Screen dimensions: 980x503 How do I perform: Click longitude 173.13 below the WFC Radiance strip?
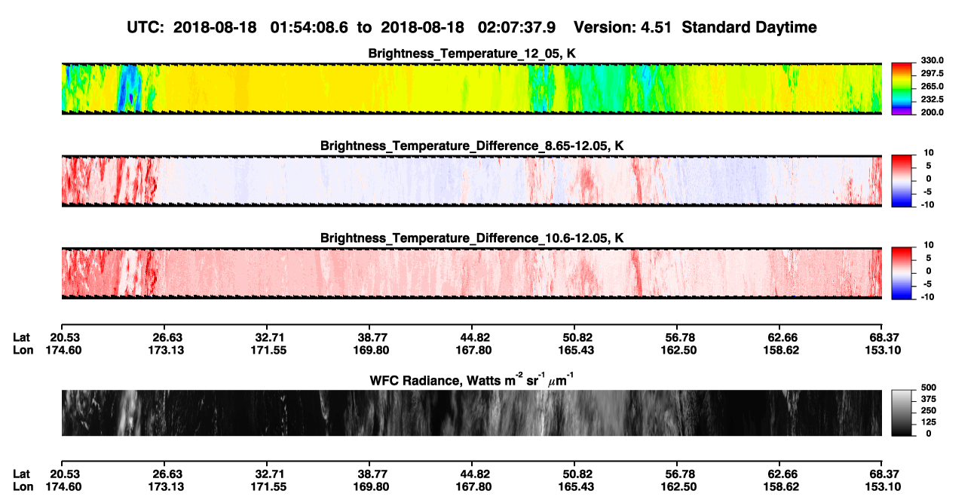pyautogui.click(x=164, y=486)
